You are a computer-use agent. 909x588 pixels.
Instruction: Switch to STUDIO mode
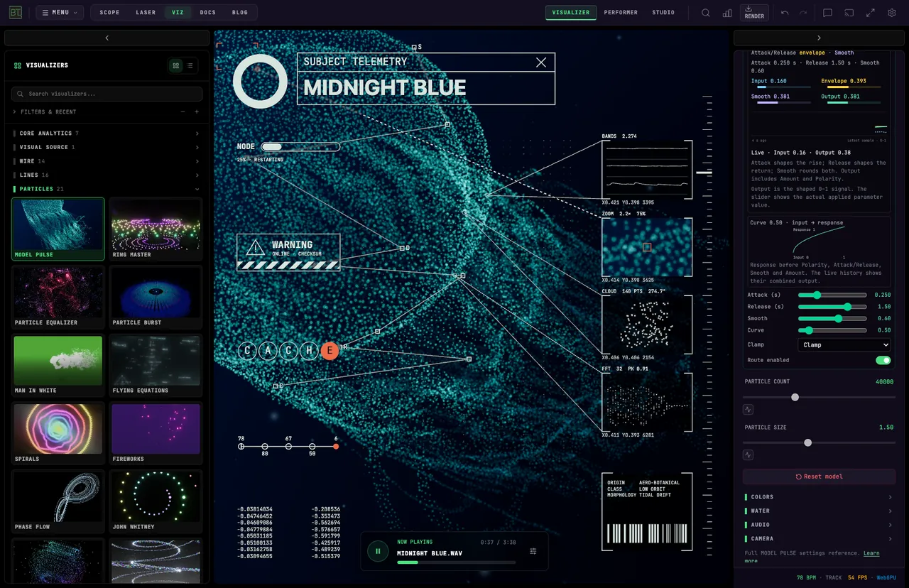(663, 12)
